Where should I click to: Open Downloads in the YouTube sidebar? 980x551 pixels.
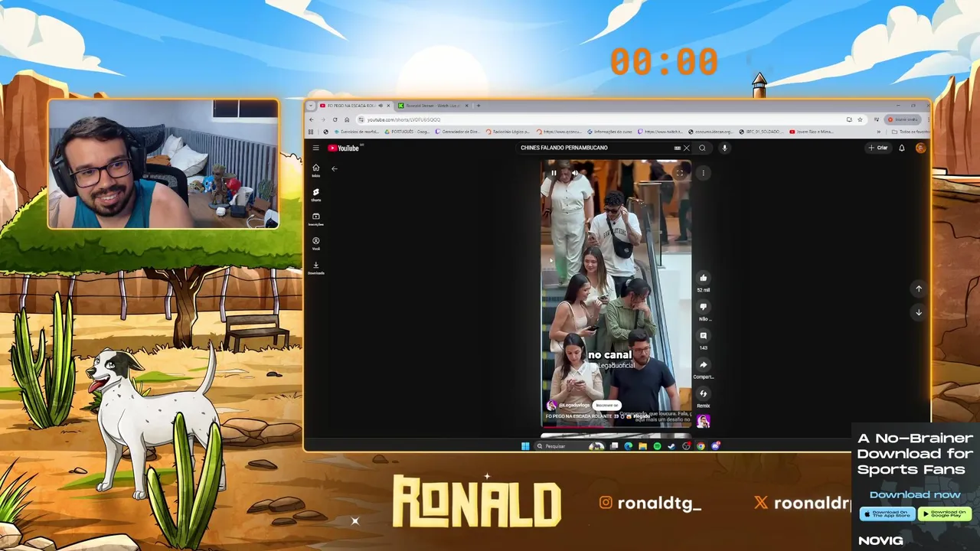click(315, 268)
